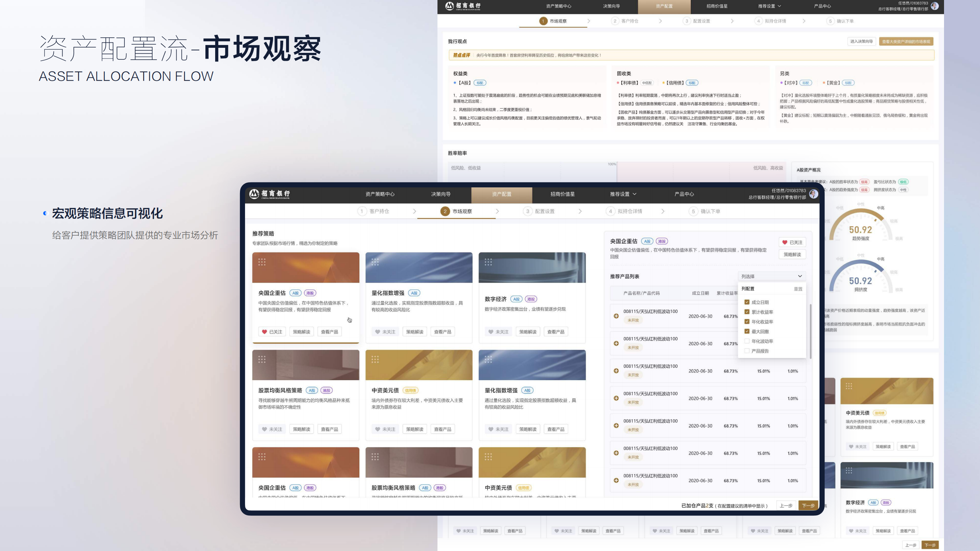The height and width of the screenshot is (551, 980).
Task: Click the China Merchants Bank logo in the foreground header
Action: click(x=269, y=194)
